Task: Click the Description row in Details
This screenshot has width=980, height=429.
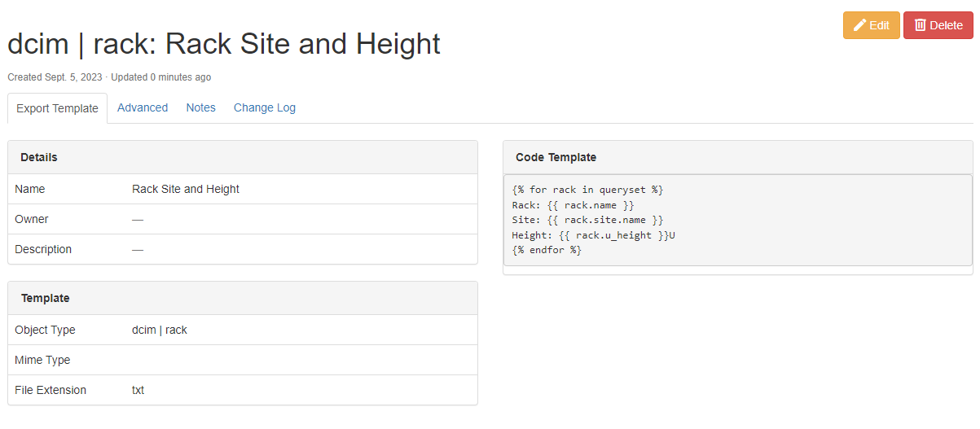Action: click(242, 249)
